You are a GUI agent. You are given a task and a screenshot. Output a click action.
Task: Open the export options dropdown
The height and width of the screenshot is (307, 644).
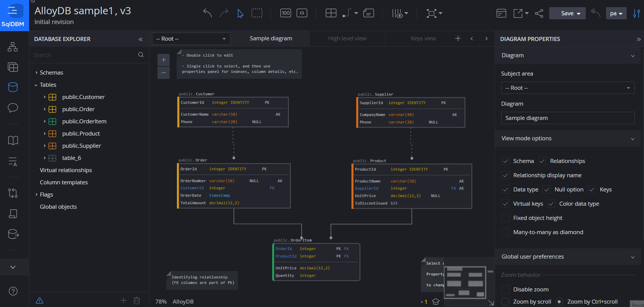click(x=521, y=13)
